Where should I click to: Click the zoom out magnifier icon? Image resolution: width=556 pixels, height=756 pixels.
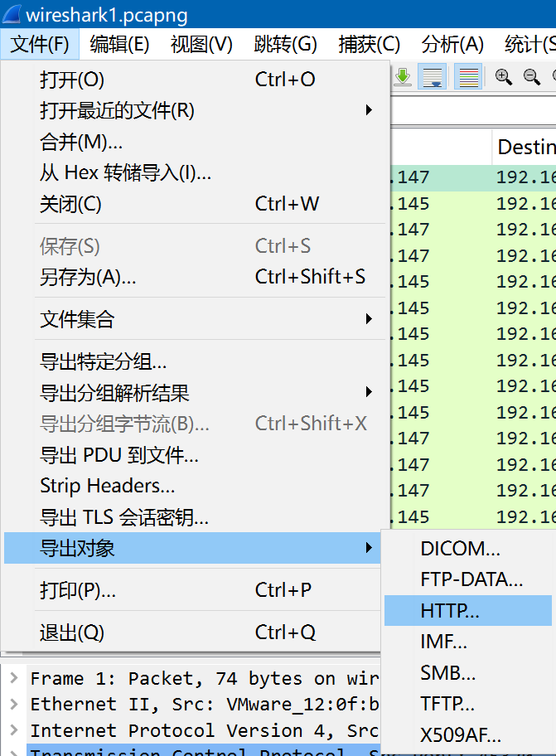pos(531,78)
